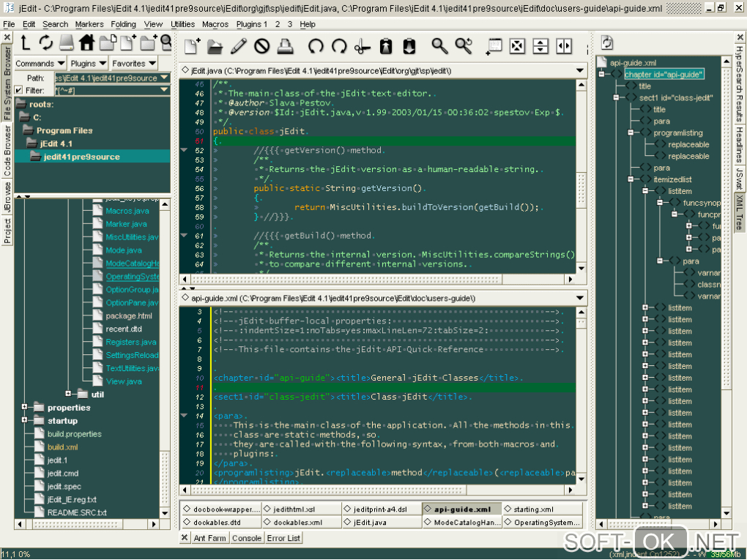
Task: Open Find with the magnifier icon
Action: point(439,46)
